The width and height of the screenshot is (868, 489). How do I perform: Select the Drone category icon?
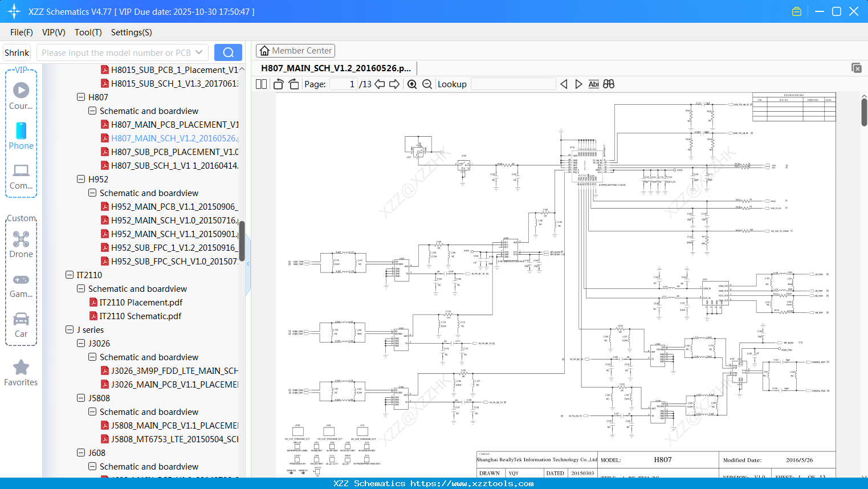click(x=21, y=239)
